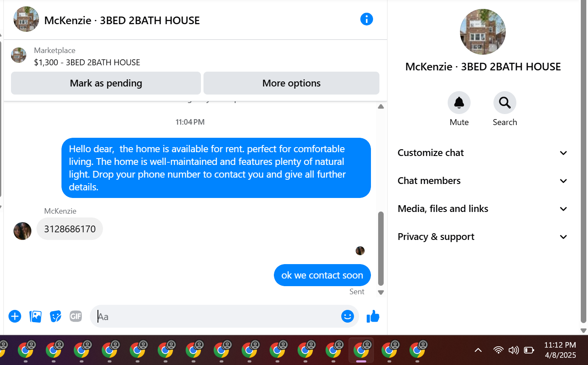Open McKenzie's profile picture next to message

pyautogui.click(x=22, y=231)
